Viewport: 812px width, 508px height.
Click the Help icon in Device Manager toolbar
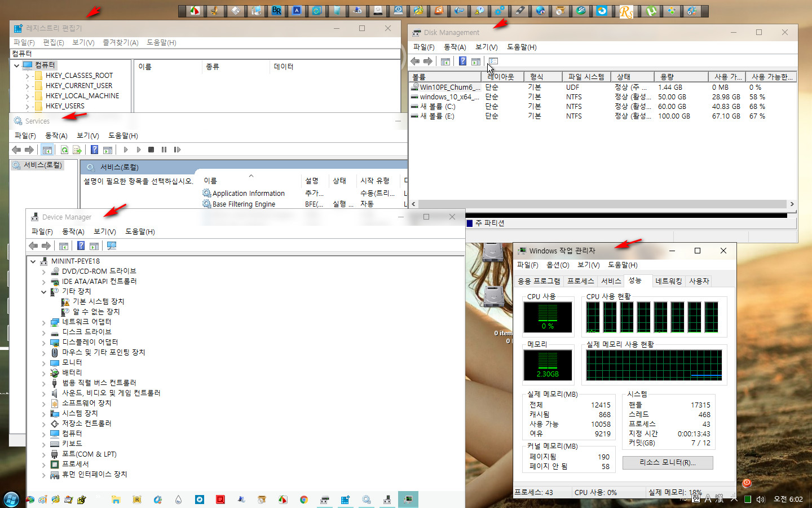pos(81,246)
